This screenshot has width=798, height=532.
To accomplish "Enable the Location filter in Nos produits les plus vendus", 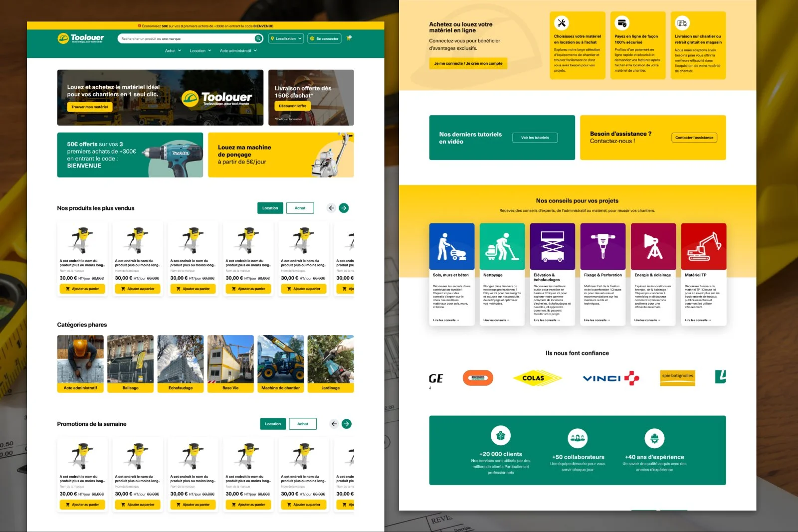I will [x=270, y=208].
